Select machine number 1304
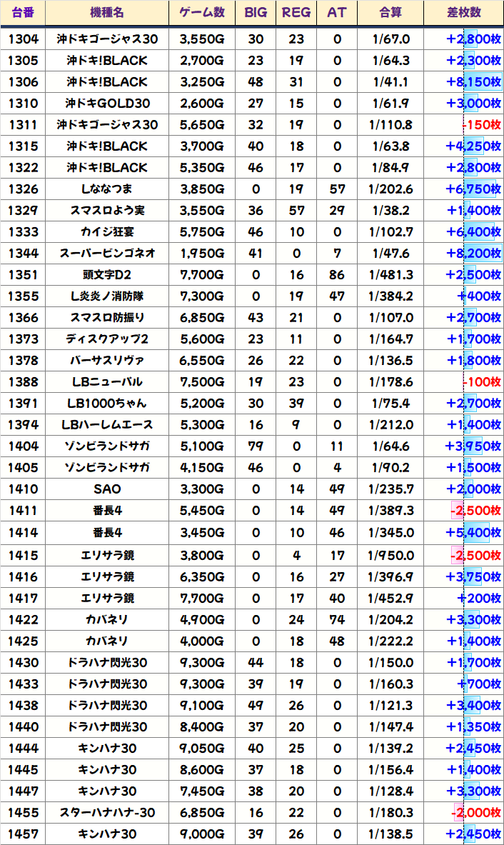Screen dimensions: 504x845 point(23,39)
